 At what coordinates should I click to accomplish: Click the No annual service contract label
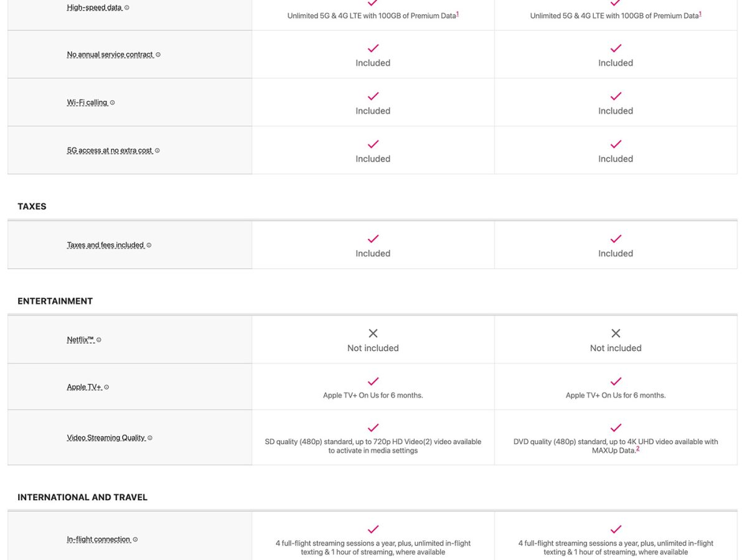(x=110, y=55)
